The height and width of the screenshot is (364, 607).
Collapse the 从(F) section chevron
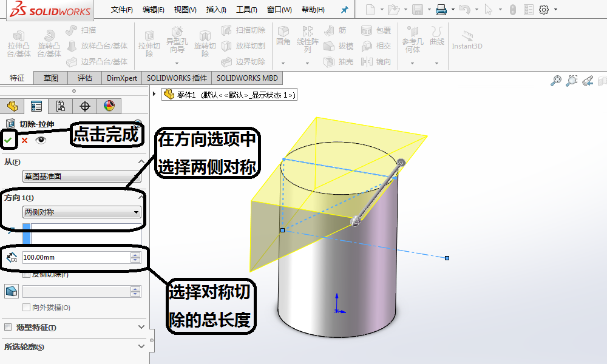pyautogui.click(x=141, y=162)
